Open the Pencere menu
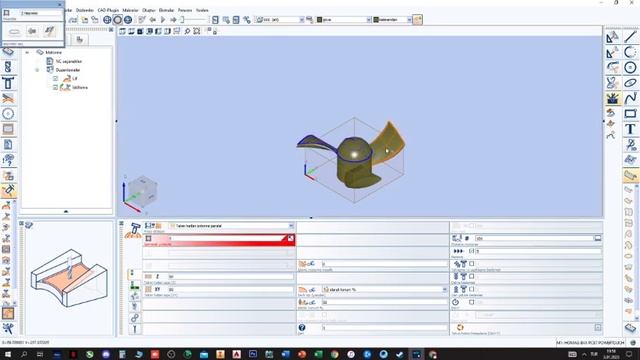The width and height of the screenshot is (640, 360). point(185,10)
